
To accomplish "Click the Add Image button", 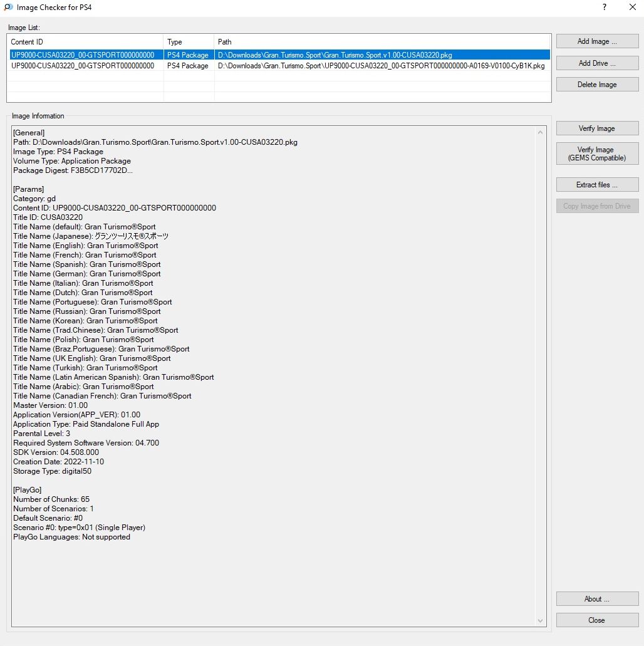I will pyautogui.click(x=597, y=41).
